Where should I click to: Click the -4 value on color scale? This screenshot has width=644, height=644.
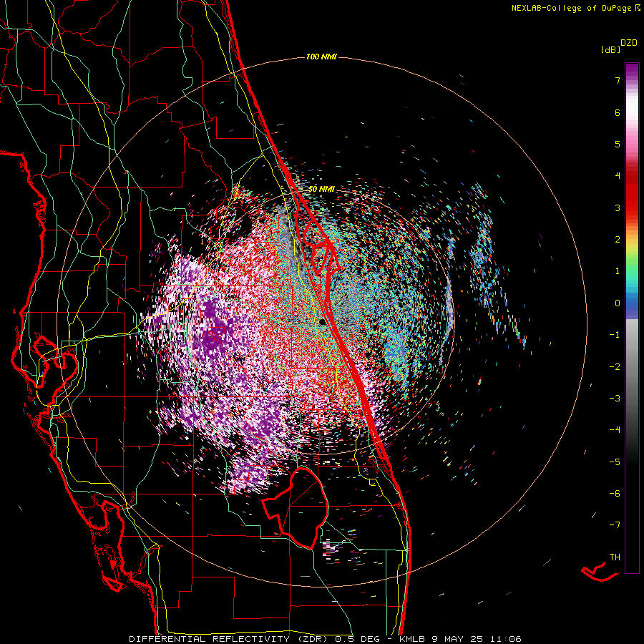pos(615,430)
